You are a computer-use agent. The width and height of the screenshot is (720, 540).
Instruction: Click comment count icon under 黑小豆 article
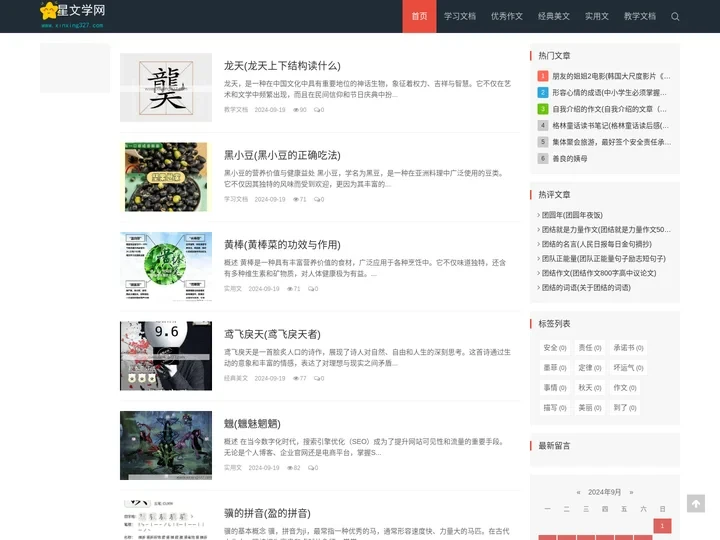(319, 199)
